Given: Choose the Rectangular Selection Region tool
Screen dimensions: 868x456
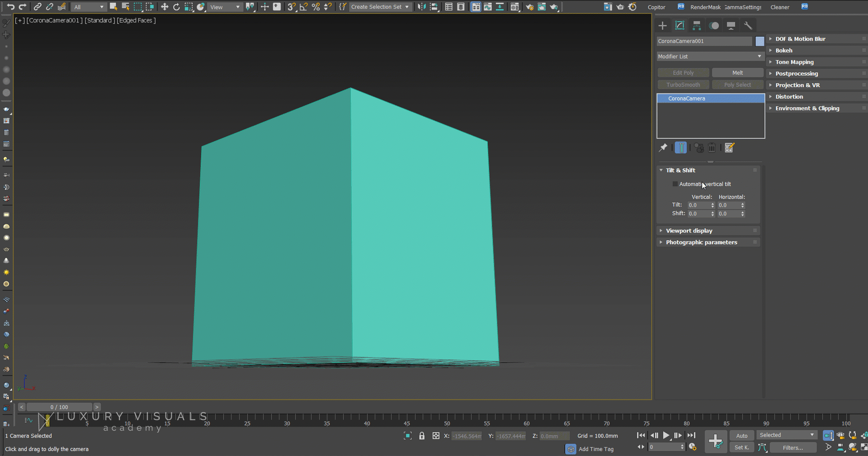Looking at the screenshot, I should [138, 7].
